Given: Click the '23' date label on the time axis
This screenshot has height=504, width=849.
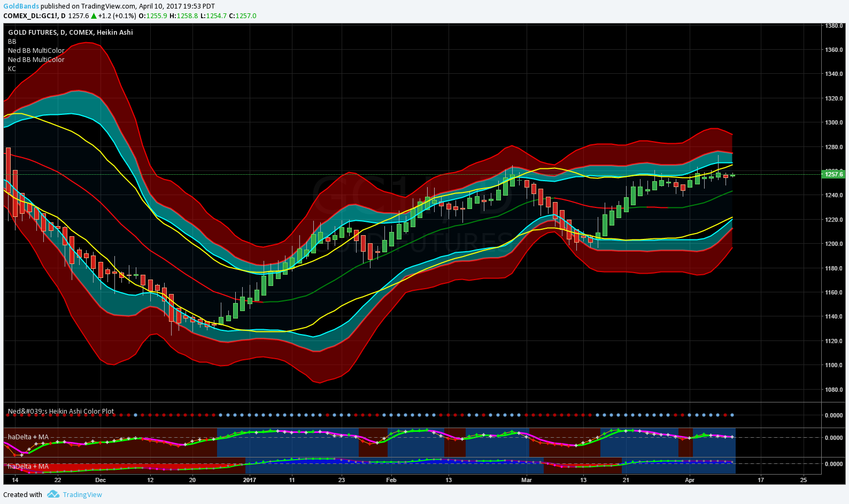Looking at the screenshot, I should click(342, 480).
